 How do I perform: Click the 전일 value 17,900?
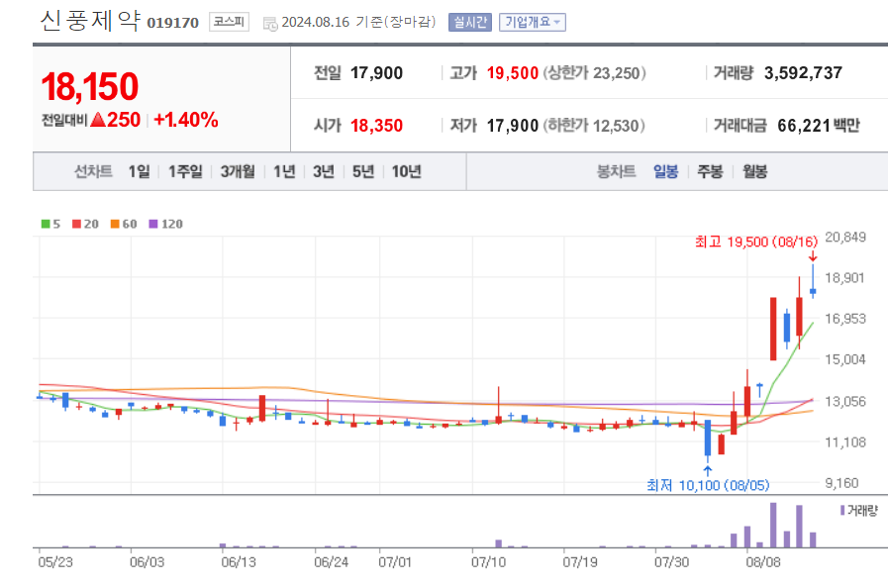376,73
